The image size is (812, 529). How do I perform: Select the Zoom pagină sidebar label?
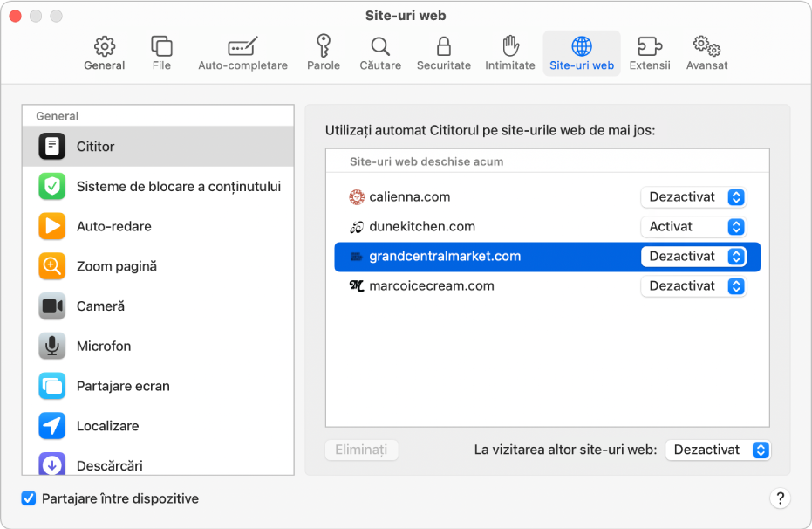(x=117, y=266)
